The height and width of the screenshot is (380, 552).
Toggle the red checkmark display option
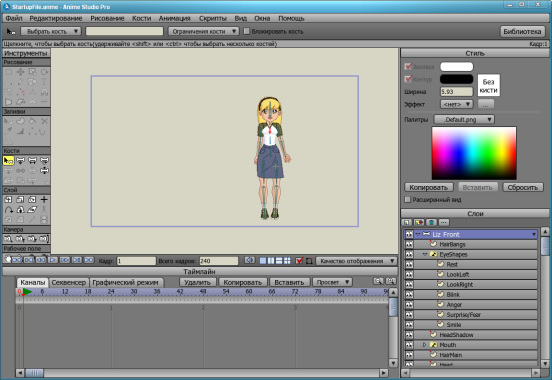[299, 261]
